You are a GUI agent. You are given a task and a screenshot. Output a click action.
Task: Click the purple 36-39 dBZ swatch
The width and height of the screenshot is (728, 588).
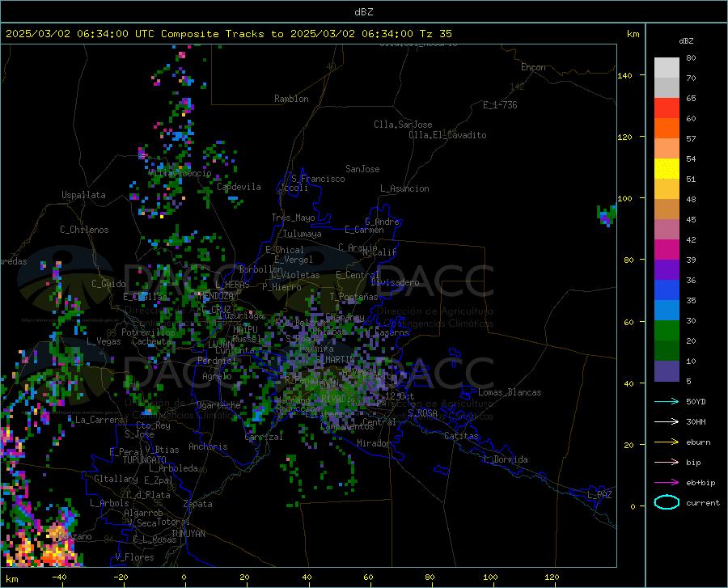pos(667,270)
